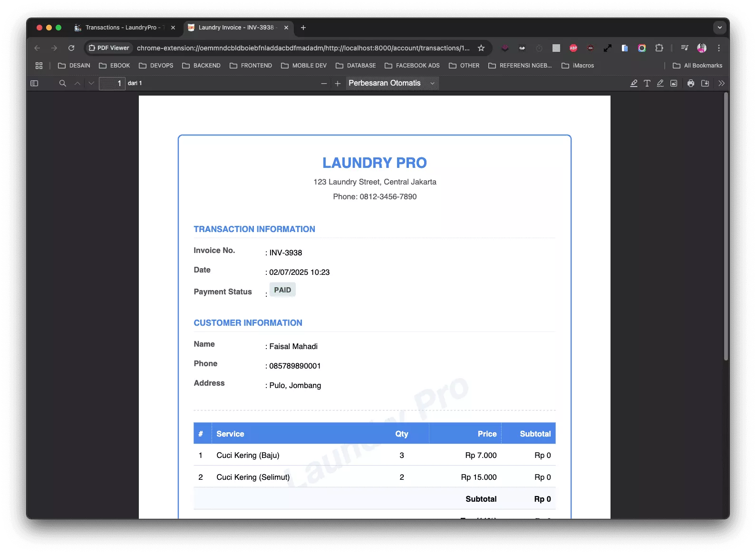Image resolution: width=756 pixels, height=554 pixels.
Task: Go to previous page arrow
Action: [x=78, y=83]
